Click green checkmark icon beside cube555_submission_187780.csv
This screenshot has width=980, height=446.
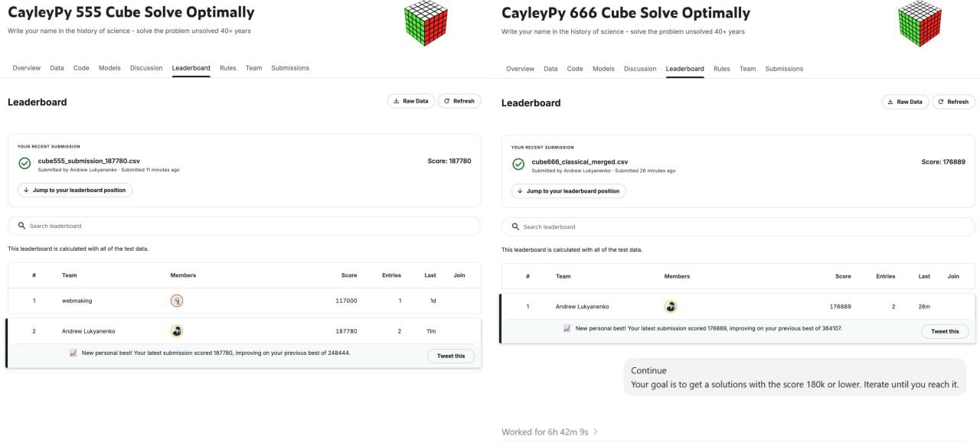[24, 163]
